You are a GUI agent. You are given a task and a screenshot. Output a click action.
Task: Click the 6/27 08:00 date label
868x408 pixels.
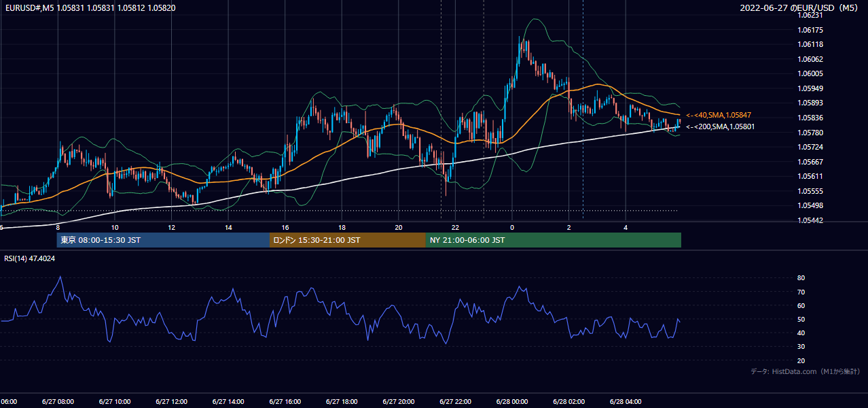[58, 402]
